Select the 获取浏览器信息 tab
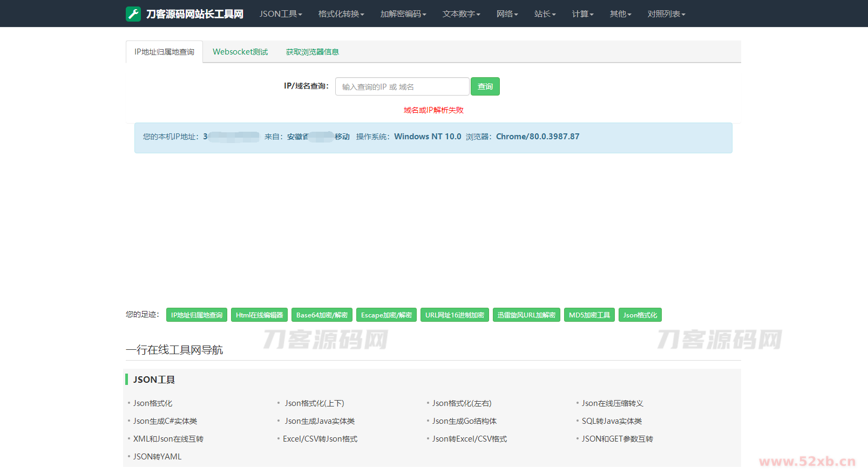 click(312, 52)
